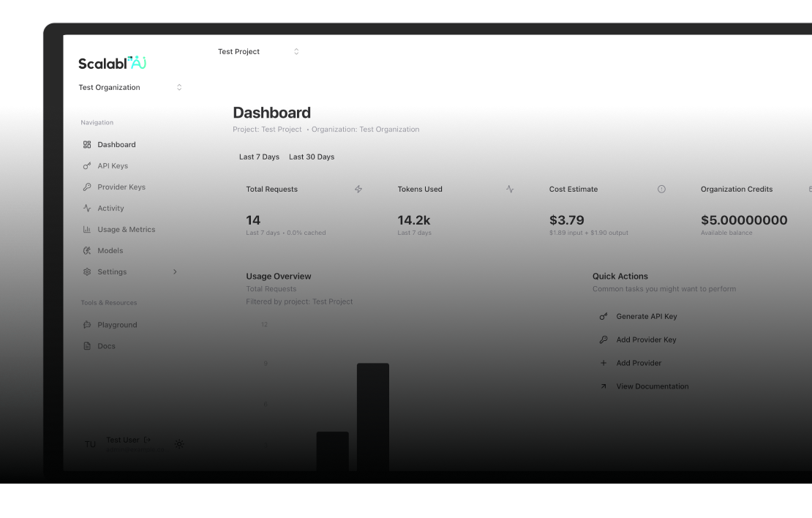Click the Generate API Key quick action
Viewport: 812px width, 518px height.
(646, 317)
